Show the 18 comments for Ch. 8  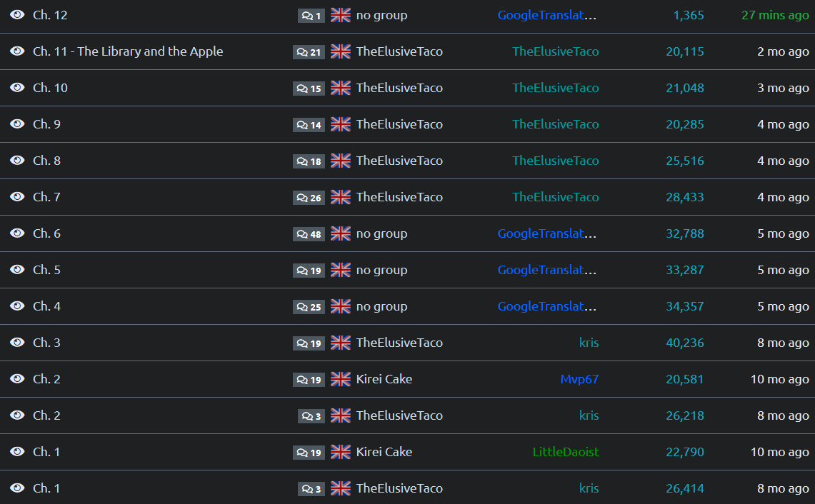[x=309, y=161]
